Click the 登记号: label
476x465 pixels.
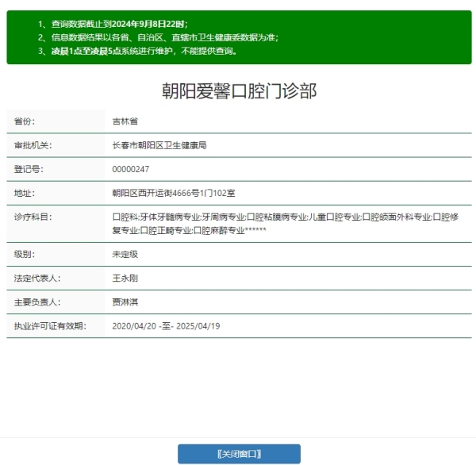click(29, 169)
